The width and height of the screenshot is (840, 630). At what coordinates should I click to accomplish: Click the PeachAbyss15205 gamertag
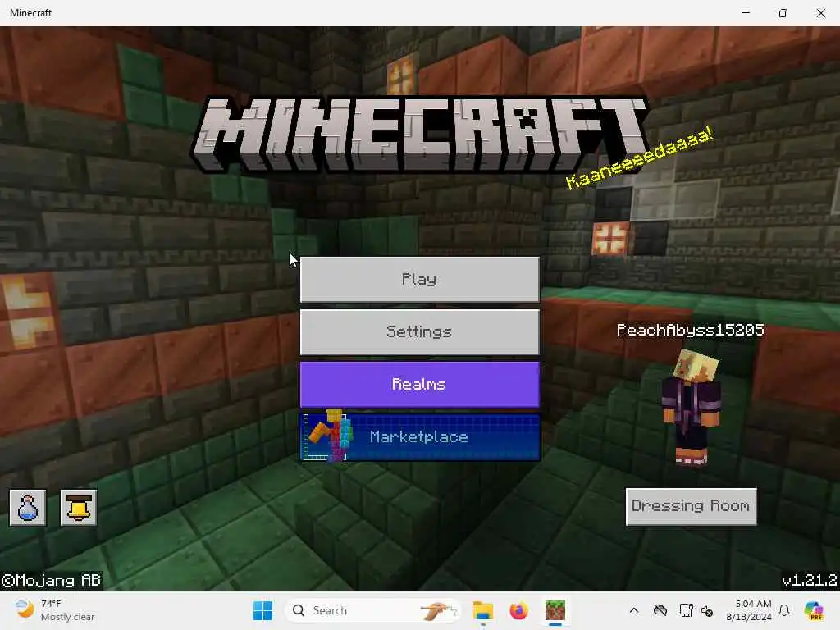pyautogui.click(x=690, y=330)
